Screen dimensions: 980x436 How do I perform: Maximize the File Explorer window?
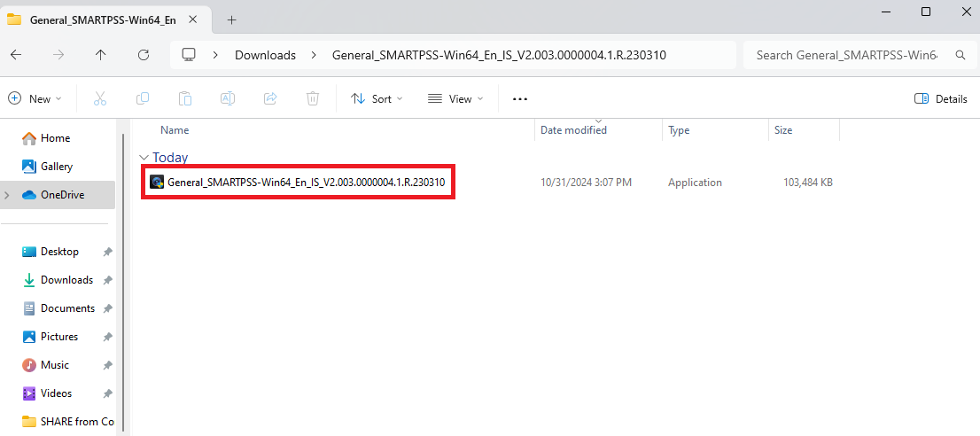coord(926,12)
